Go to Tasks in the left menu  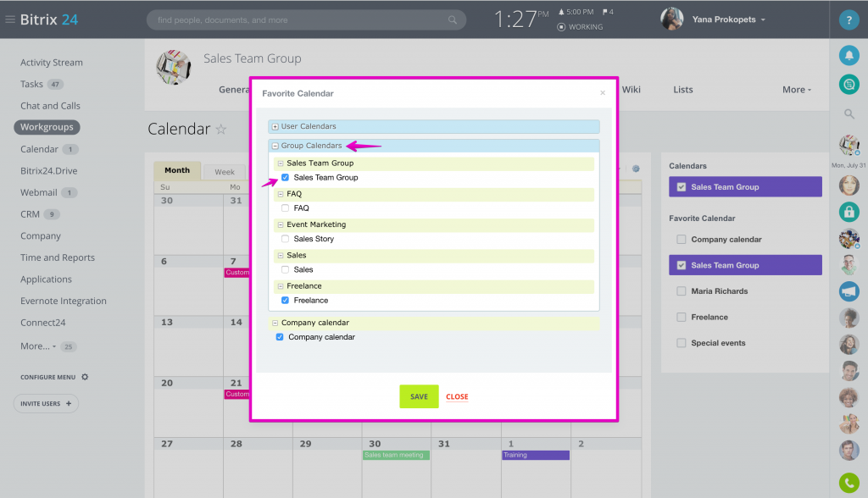31,84
